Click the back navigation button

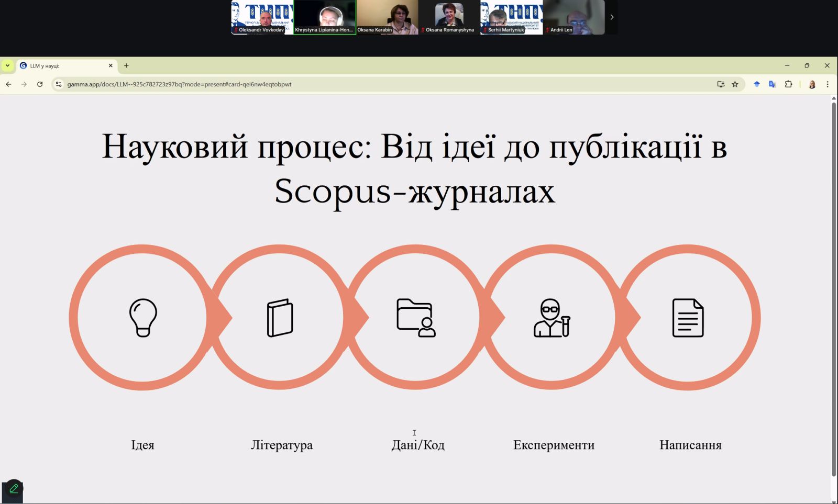coord(8,84)
